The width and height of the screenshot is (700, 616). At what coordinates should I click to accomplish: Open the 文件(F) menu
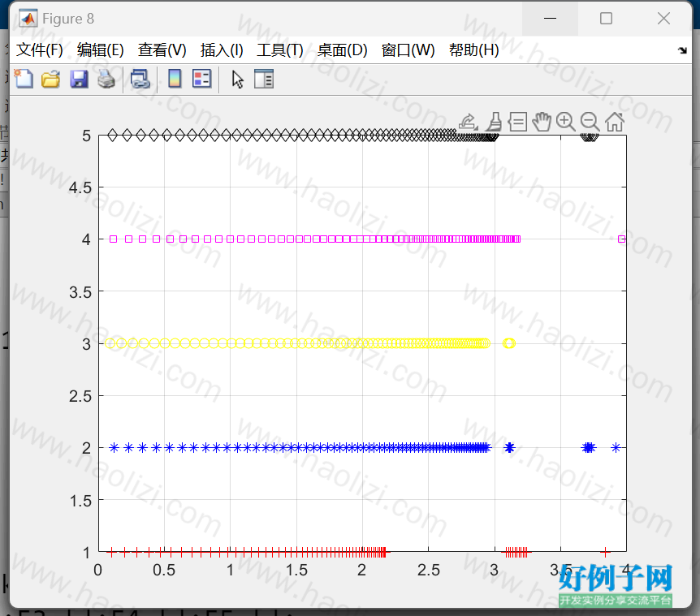coord(39,50)
